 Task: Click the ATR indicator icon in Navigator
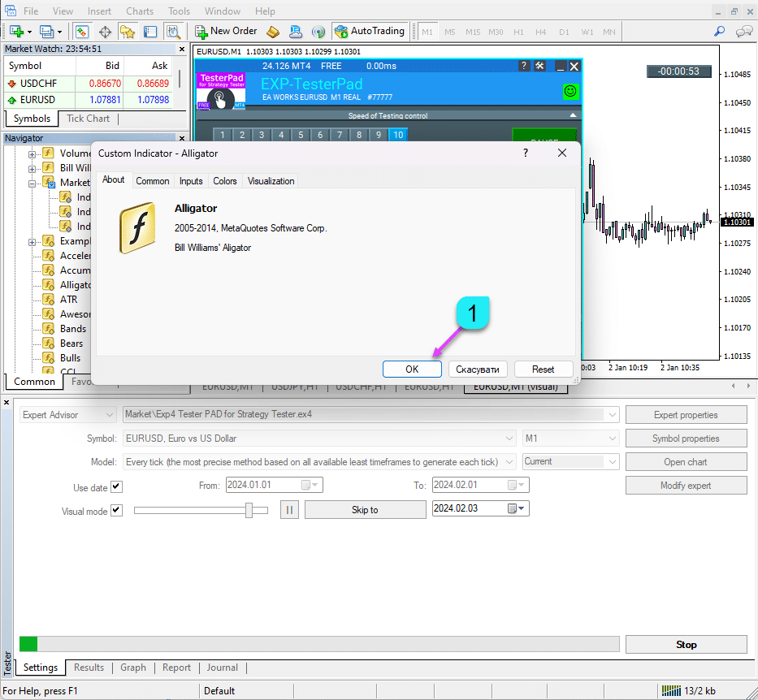click(x=49, y=300)
